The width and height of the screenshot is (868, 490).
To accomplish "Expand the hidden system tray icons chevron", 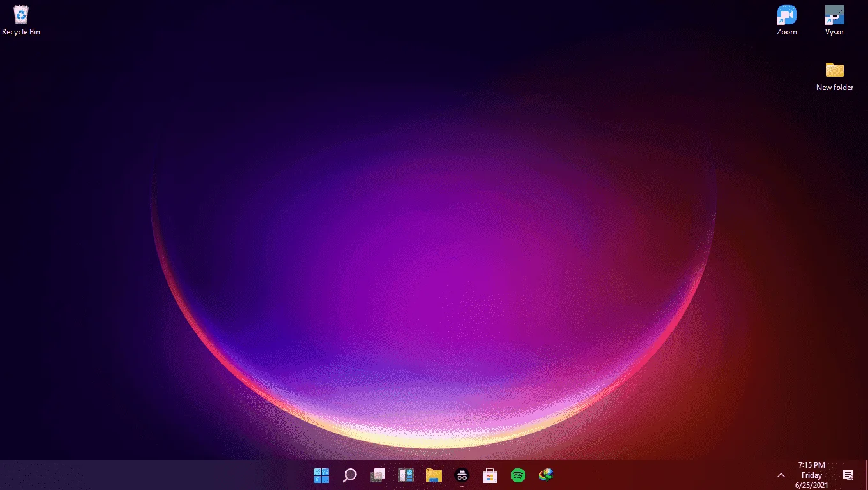I will click(x=781, y=475).
